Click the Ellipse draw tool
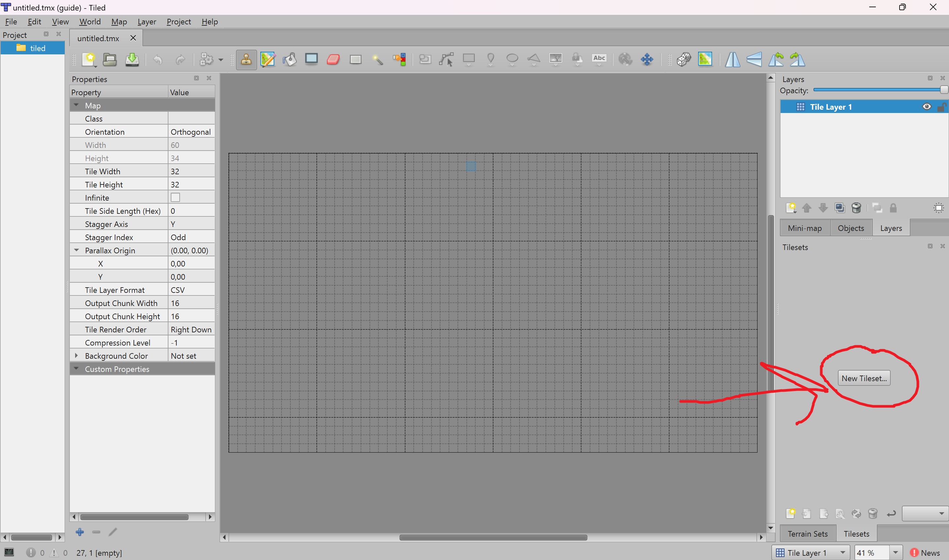The width and height of the screenshot is (949, 560). coord(512,59)
